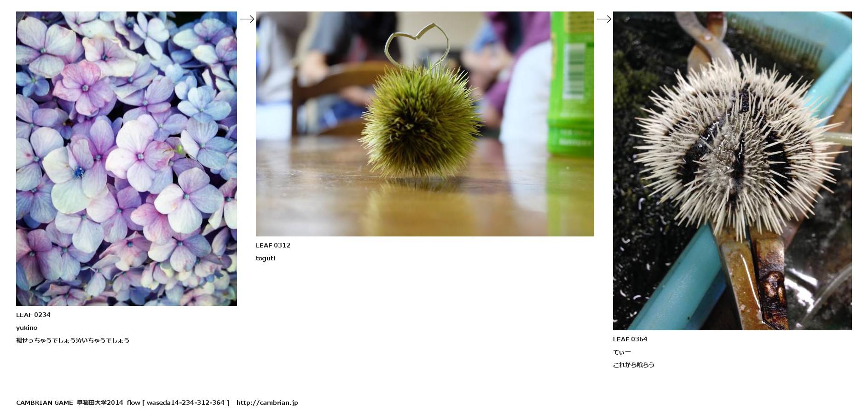
Task: Click the LEAF 0312 label
Action: point(273,245)
